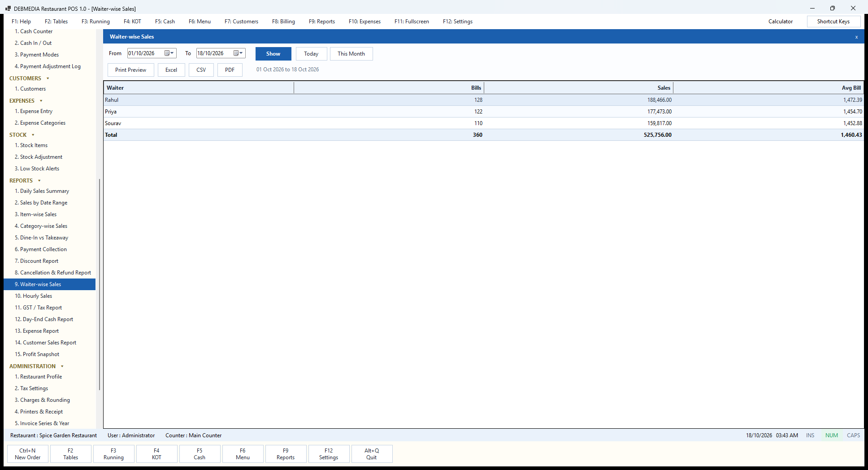Open GST / Tax Report

point(49,308)
